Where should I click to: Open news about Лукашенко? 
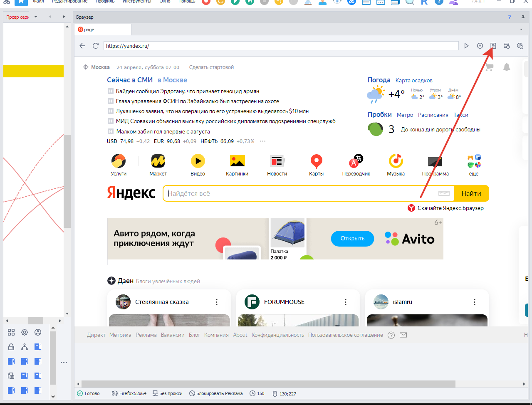(212, 111)
